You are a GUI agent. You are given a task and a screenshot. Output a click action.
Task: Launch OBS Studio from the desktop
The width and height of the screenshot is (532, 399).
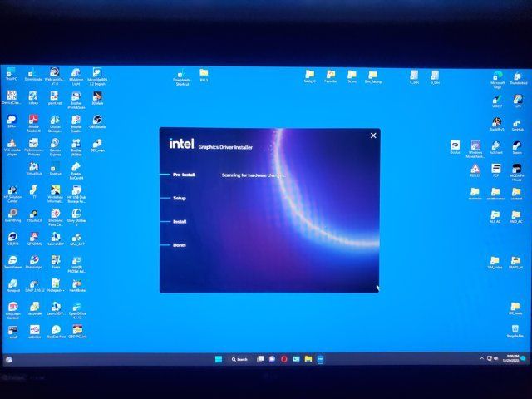(97, 122)
